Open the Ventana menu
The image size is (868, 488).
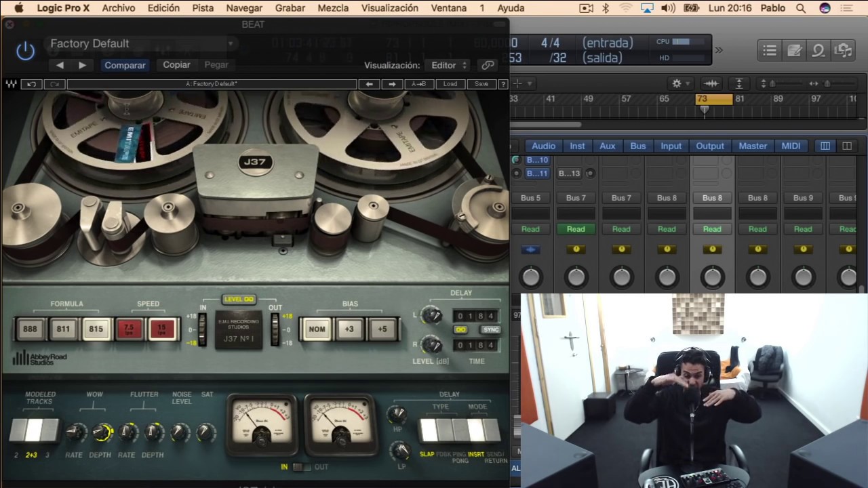pyautogui.click(x=449, y=8)
